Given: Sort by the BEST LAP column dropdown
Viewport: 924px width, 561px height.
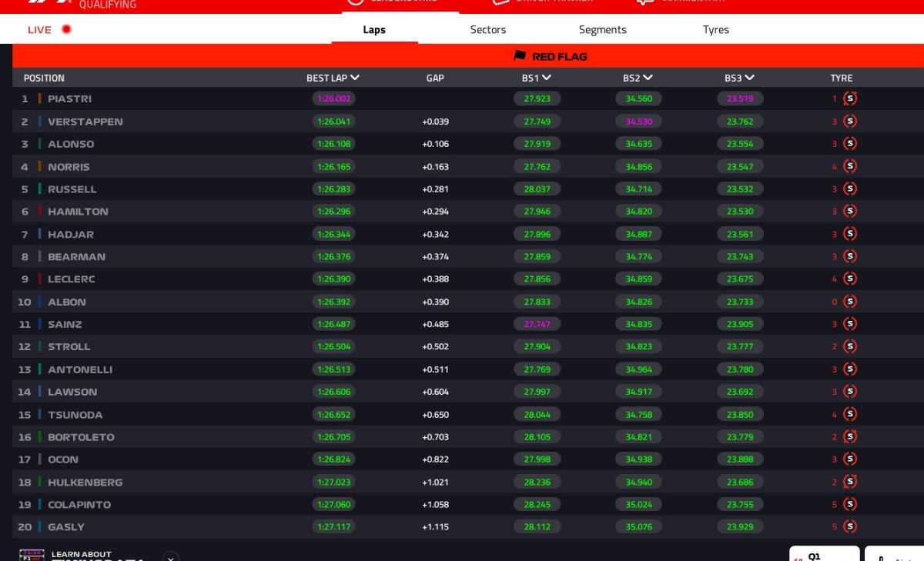Looking at the screenshot, I should point(354,78).
